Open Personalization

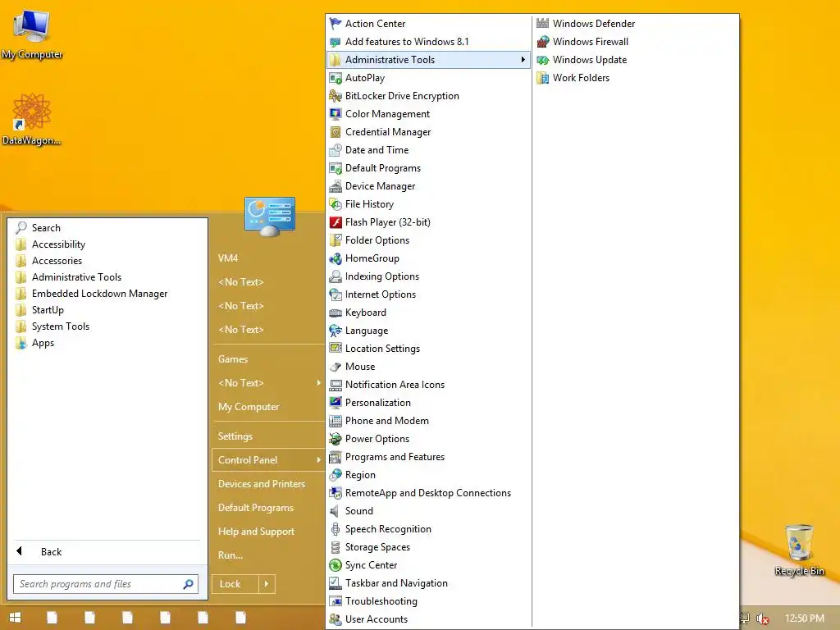[428, 403]
